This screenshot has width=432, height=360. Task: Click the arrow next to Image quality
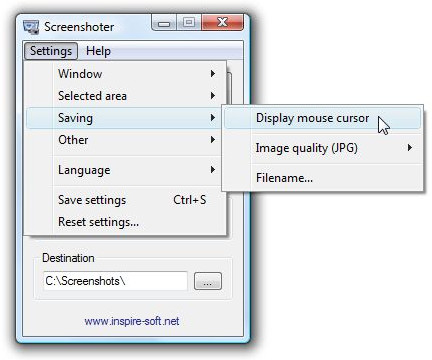pyautogui.click(x=410, y=147)
